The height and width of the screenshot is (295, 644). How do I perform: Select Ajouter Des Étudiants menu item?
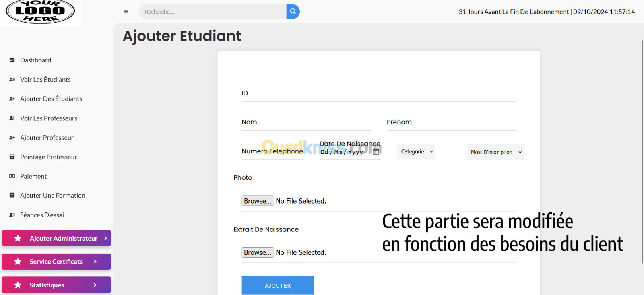click(51, 99)
